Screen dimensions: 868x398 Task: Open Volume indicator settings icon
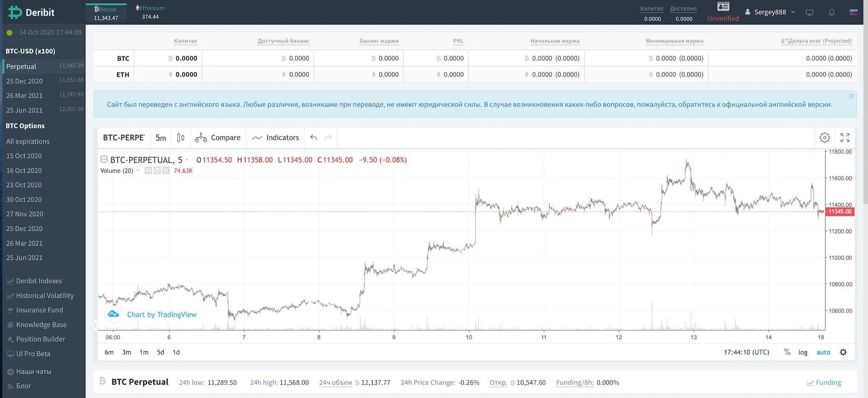157,171
